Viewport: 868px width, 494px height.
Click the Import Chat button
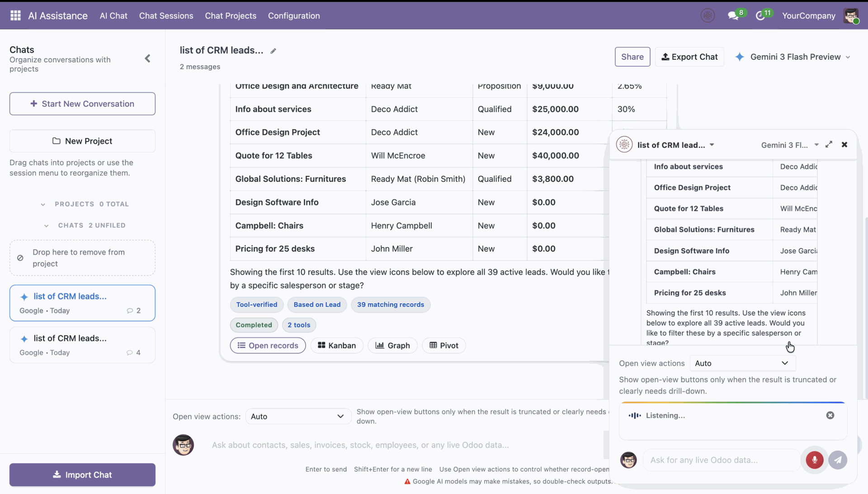tap(82, 475)
